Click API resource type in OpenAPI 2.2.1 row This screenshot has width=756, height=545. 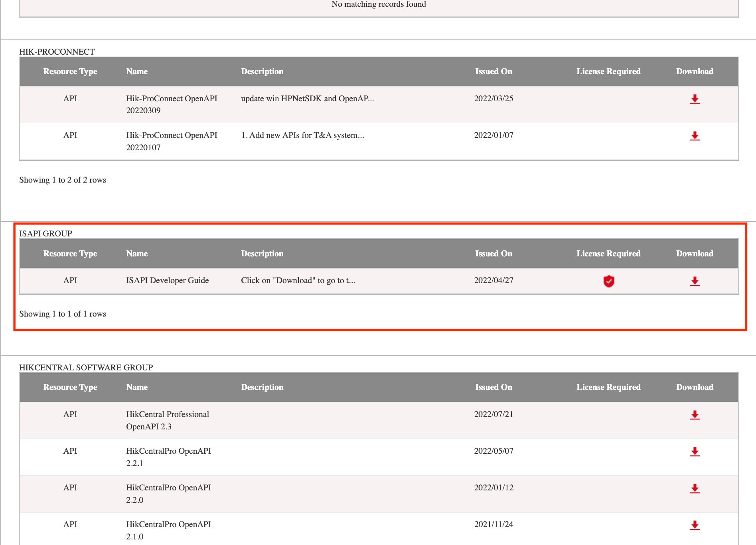(x=70, y=451)
